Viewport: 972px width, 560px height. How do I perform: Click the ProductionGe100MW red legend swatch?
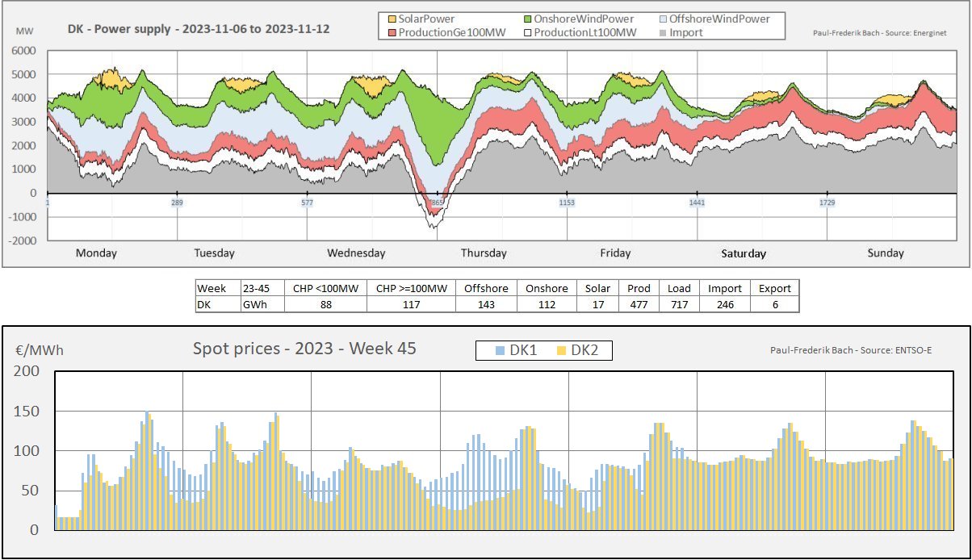coord(392,32)
